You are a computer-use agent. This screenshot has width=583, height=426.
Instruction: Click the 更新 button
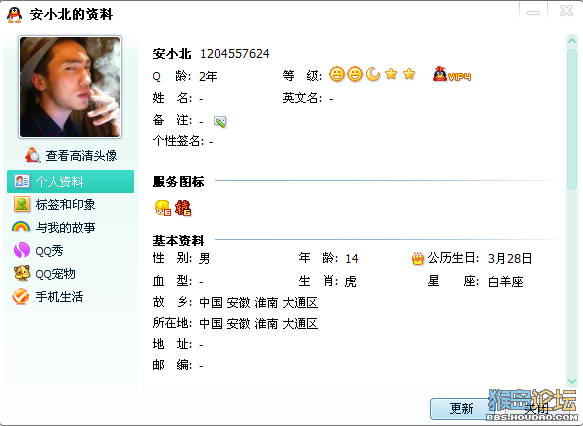pyautogui.click(x=461, y=409)
